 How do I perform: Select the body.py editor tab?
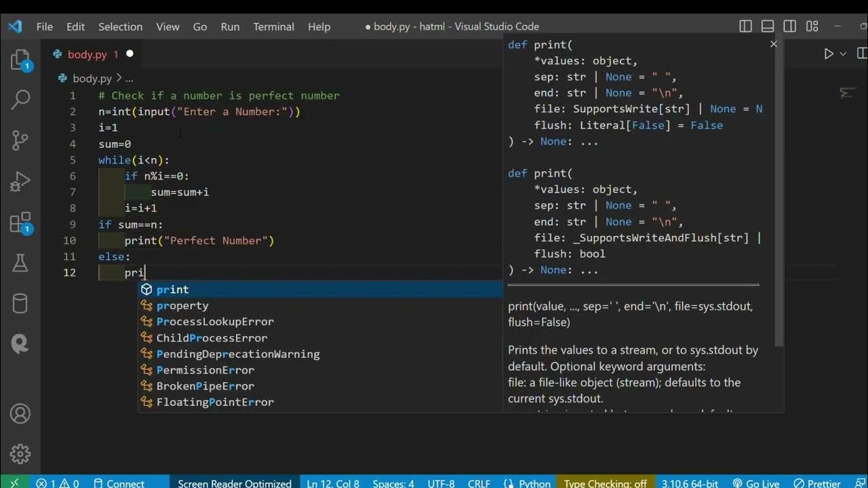93,54
